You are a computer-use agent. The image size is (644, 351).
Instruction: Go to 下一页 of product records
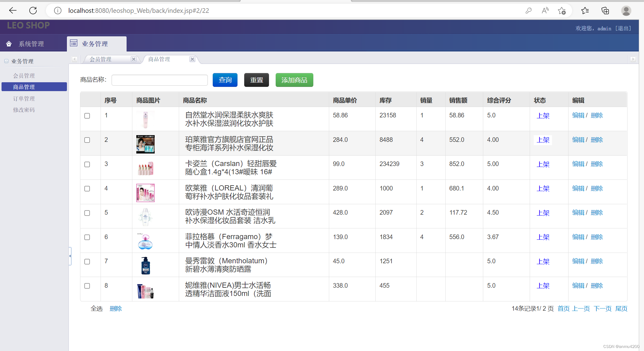(x=603, y=309)
